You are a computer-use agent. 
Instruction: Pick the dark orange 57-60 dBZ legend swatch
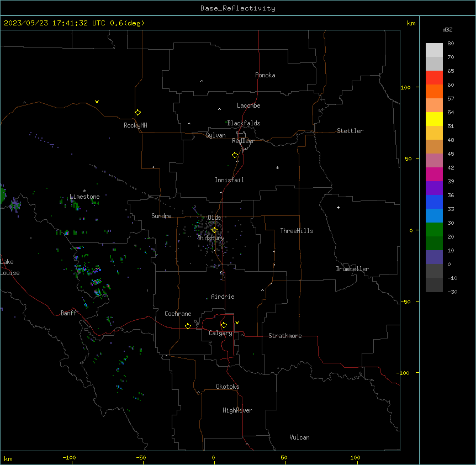tap(434, 91)
